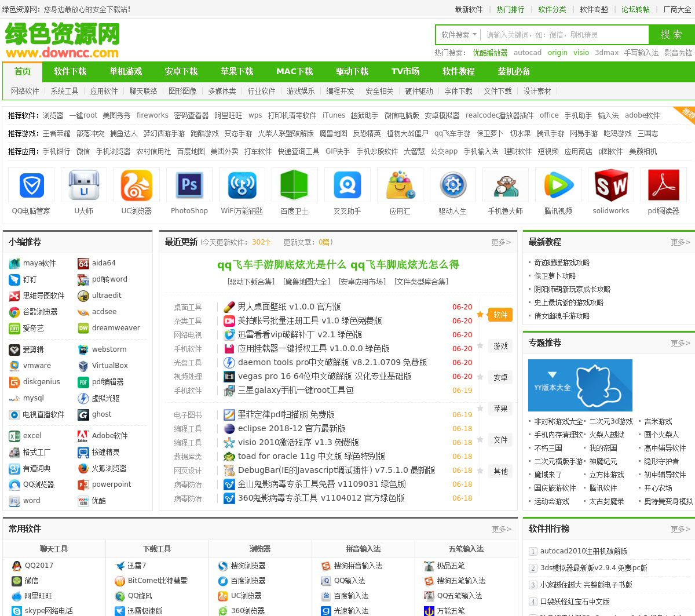This screenshot has height=616, width=695.
Task: Click the keyword search input field
Action: [565, 35]
